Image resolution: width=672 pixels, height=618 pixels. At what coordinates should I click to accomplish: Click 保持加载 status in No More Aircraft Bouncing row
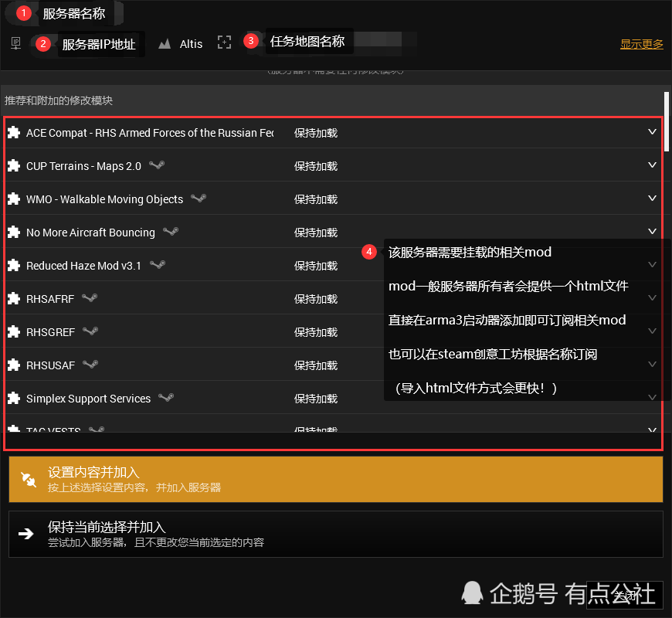point(316,233)
